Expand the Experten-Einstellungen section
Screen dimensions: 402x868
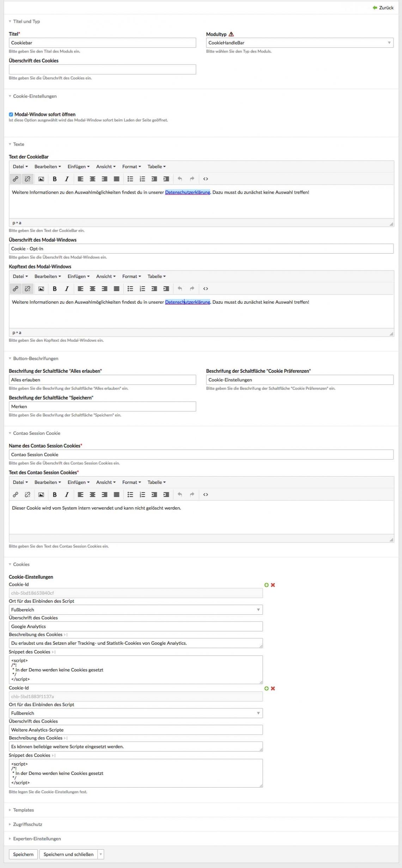(37, 839)
